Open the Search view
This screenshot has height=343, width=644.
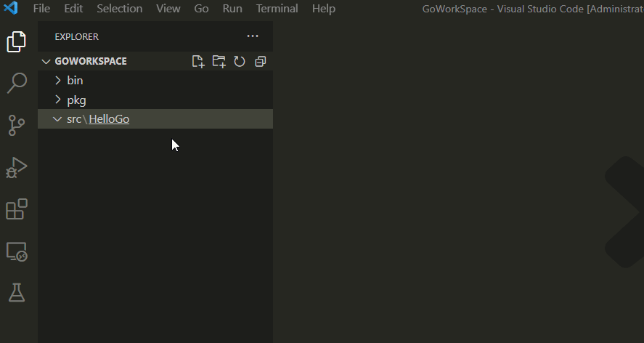click(x=17, y=83)
